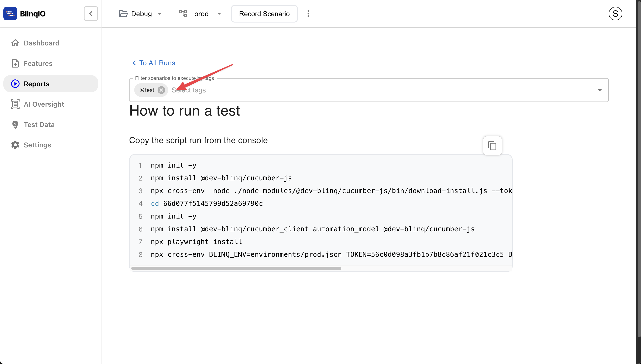Image resolution: width=641 pixels, height=364 pixels.
Task: Click 'npm install @dev-blinq/cucumber-js' line
Action: coord(221,178)
